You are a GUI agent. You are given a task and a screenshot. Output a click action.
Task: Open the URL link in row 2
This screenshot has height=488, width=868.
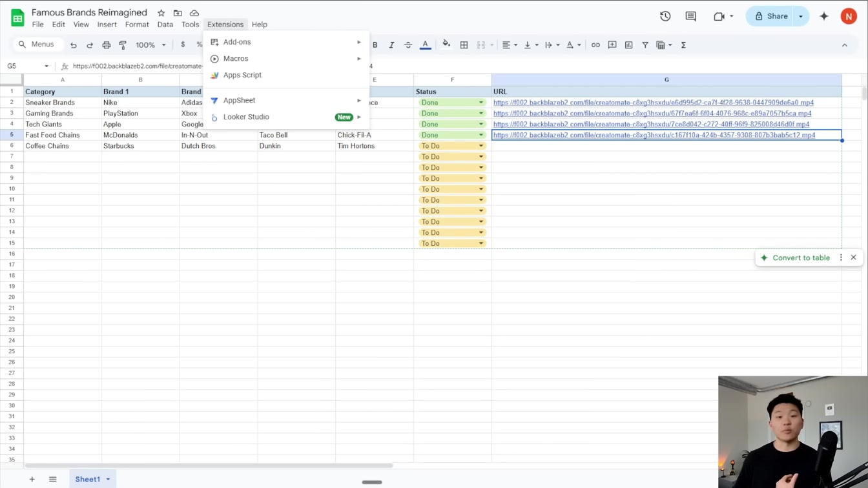coord(653,103)
